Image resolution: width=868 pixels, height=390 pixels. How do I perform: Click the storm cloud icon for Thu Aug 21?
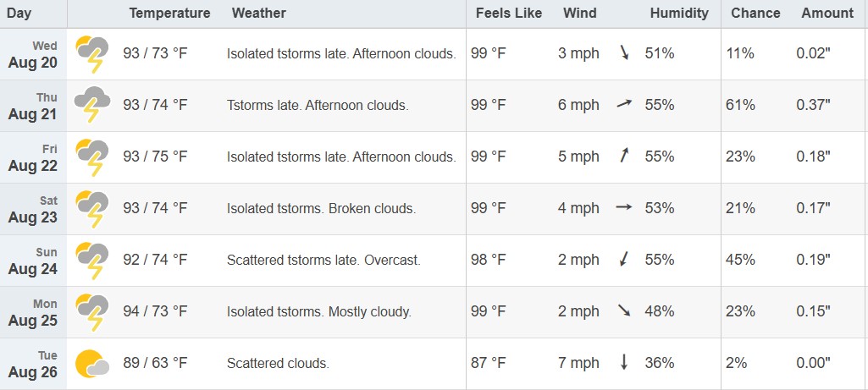pos(92,106)
